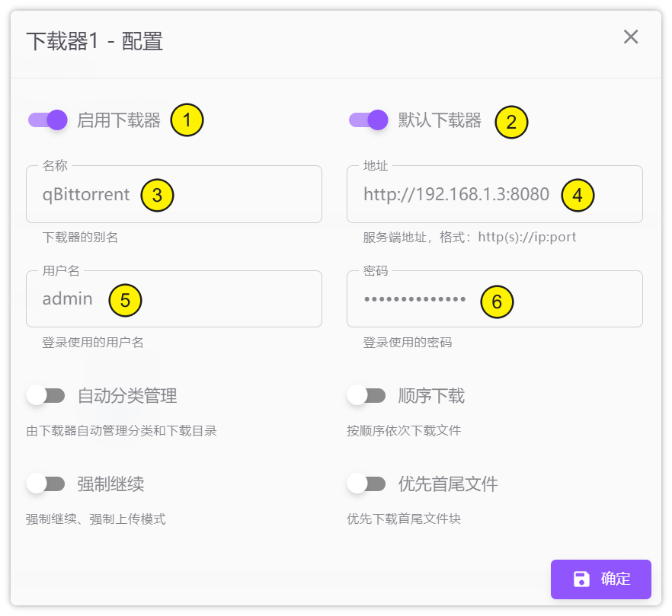Close the 下载器1 配置 dialog
The width and height of the screenshot is (672, 616).
[x=630, y=37]
